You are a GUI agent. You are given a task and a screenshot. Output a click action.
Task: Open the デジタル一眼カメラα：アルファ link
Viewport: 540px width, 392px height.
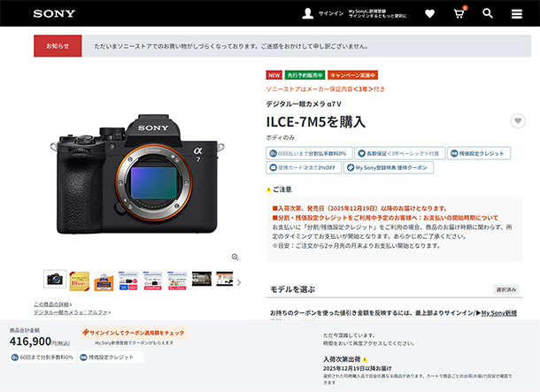tap(72, 312)
